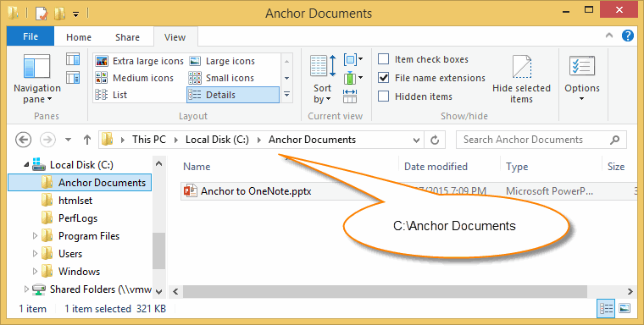Select Medium icons layout
644x325 pixels.
[134, 78]
